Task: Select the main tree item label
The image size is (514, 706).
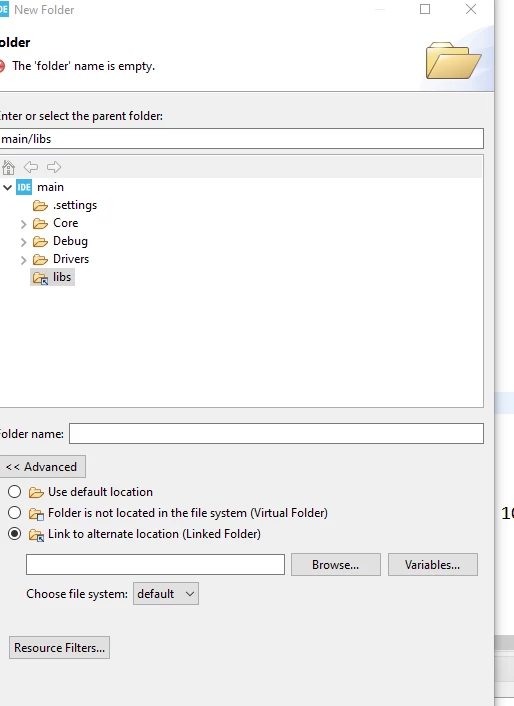Action: coord(50,187)
